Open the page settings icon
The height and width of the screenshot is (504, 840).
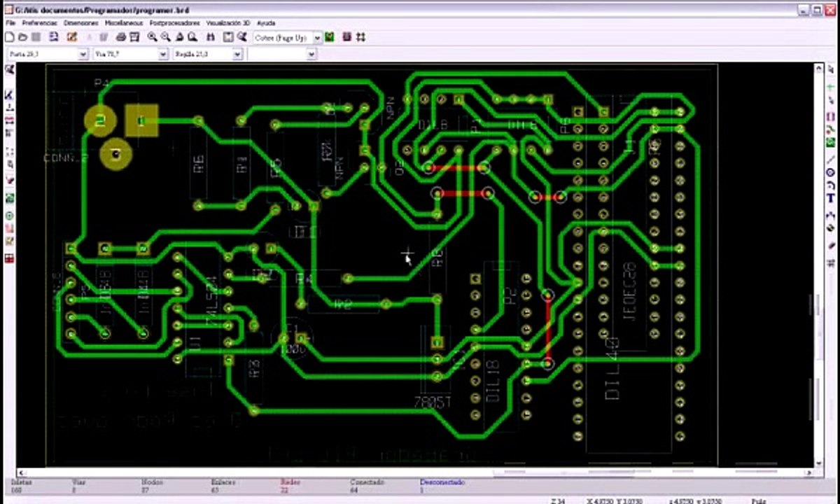(53, 36)
